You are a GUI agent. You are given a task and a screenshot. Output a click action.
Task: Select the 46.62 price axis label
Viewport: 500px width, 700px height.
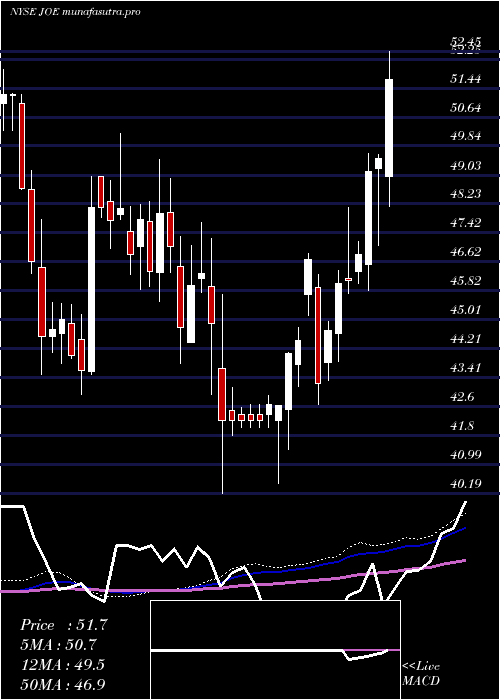point(466,252)
